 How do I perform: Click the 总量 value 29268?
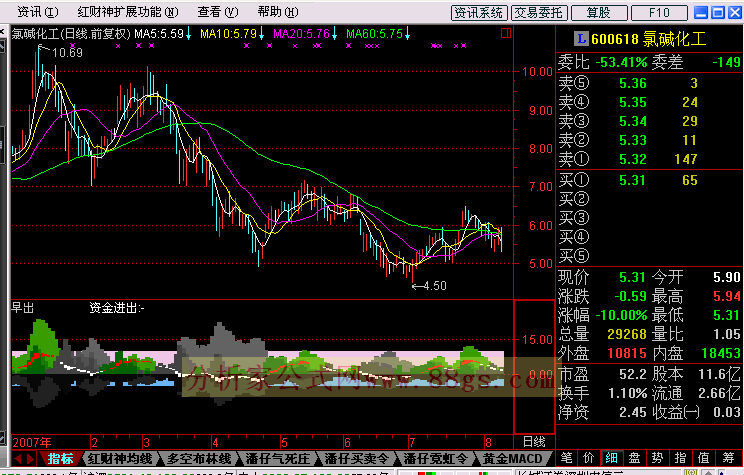click(x=627, y=334)
